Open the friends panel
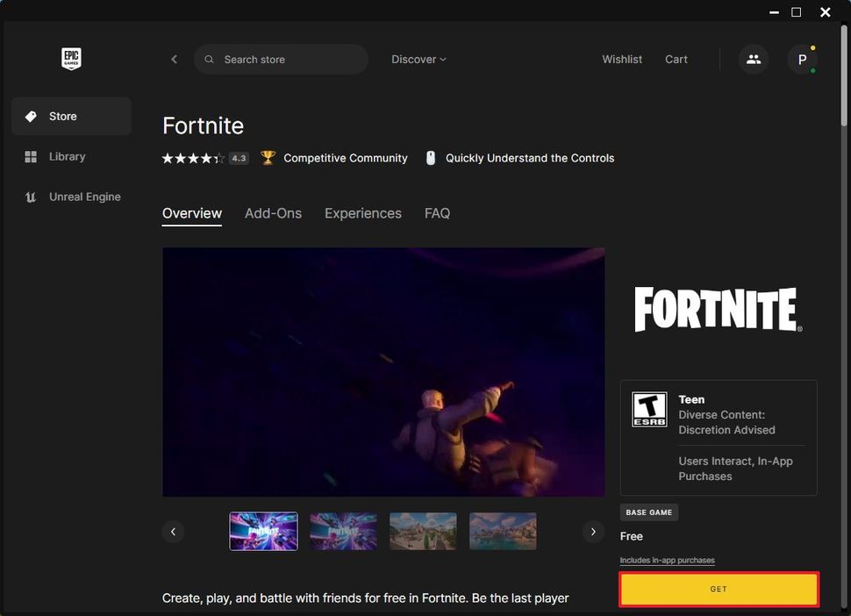 coord(753,59)
